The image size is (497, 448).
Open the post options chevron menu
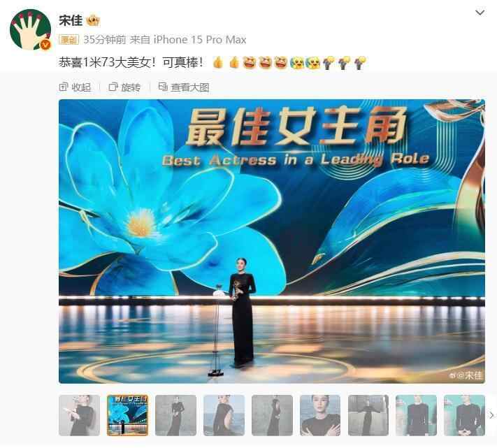tap(480, 13)
